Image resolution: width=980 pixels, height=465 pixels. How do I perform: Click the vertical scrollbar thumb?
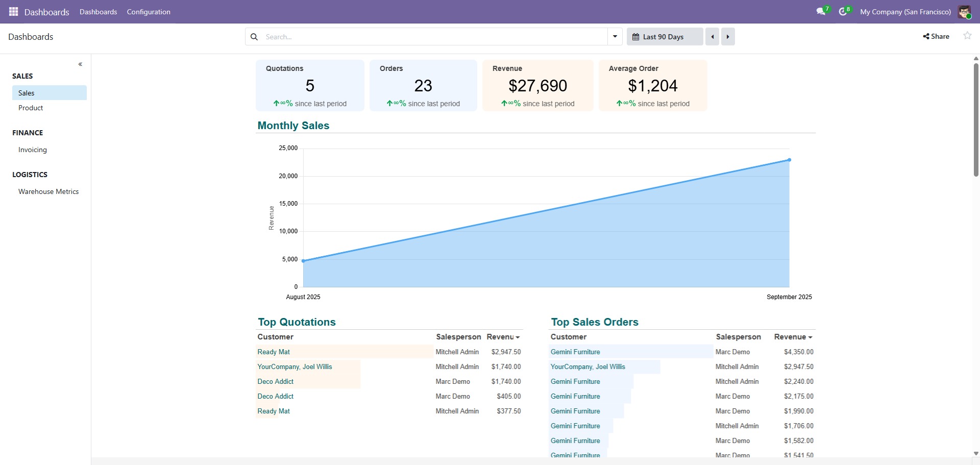click(976, 120)
